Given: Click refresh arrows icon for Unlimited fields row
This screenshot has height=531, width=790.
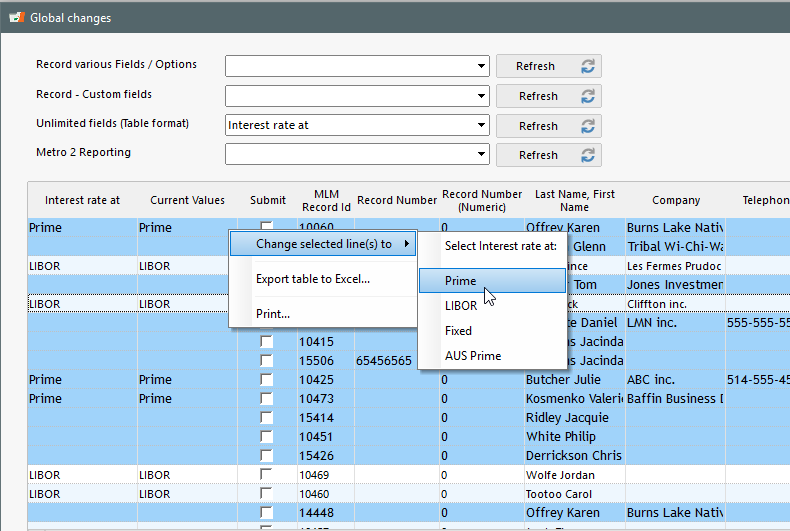Looking at the screenshot, I should (587, 125).
